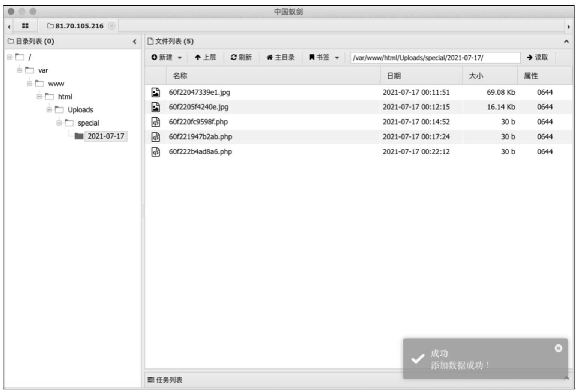Image resolution: width=580 pixels, height=392 pixels.
Task: Click date 2021-07-17 00:12:15
Action: tap(416, 107)
